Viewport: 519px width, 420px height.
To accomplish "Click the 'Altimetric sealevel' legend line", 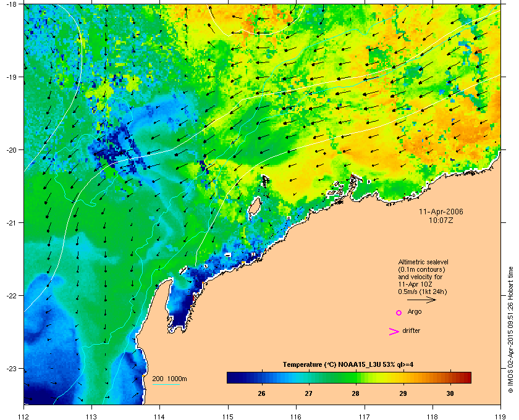I will (423, 262).
